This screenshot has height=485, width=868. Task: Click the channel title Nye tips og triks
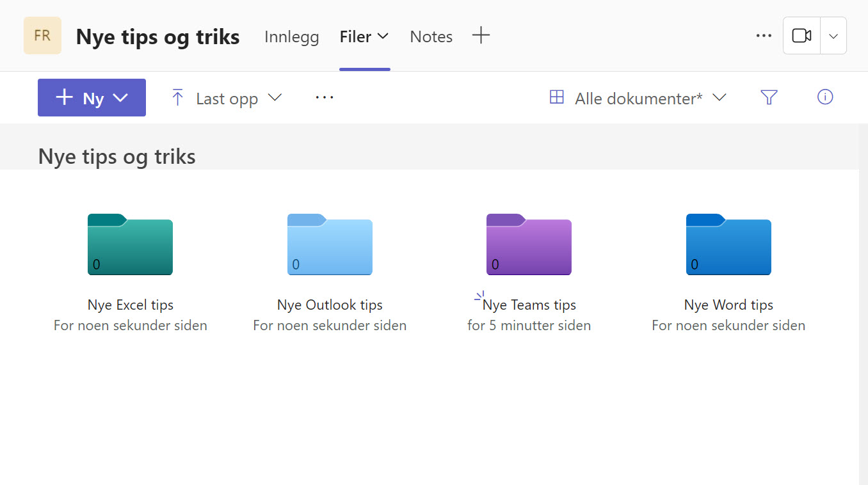click(157, 36)
